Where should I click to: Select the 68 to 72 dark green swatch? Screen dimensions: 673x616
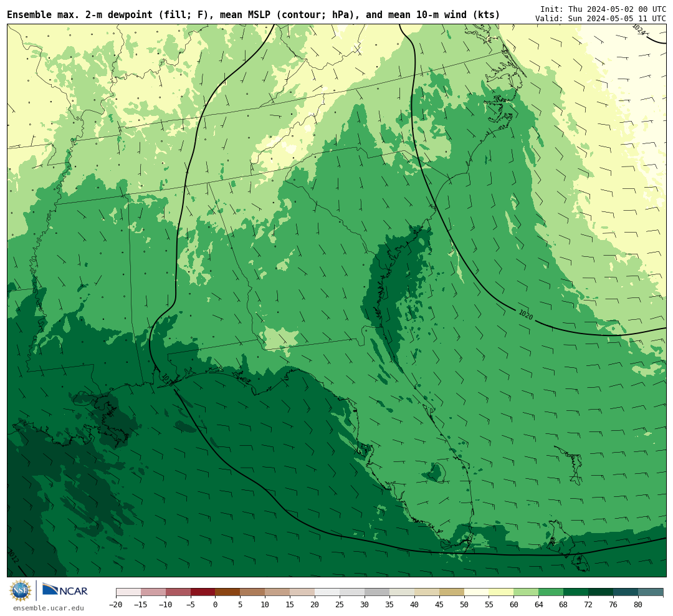click(x=576, y=592)
